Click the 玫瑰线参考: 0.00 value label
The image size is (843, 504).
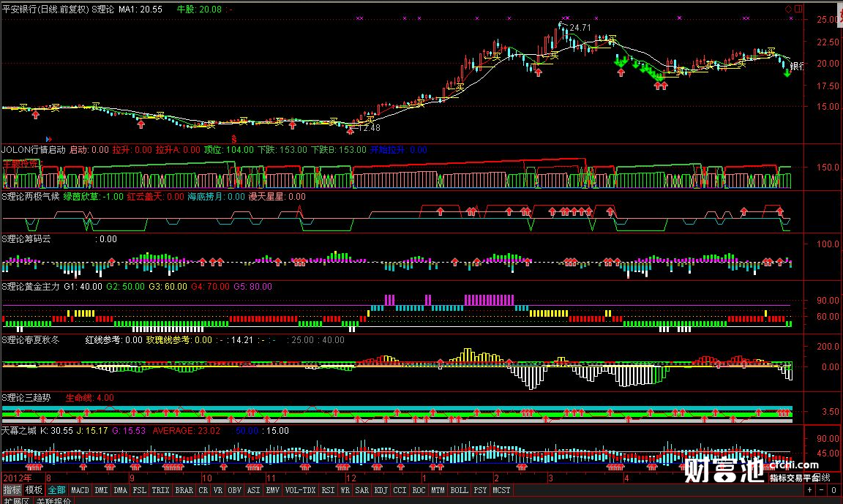point(179,340)
